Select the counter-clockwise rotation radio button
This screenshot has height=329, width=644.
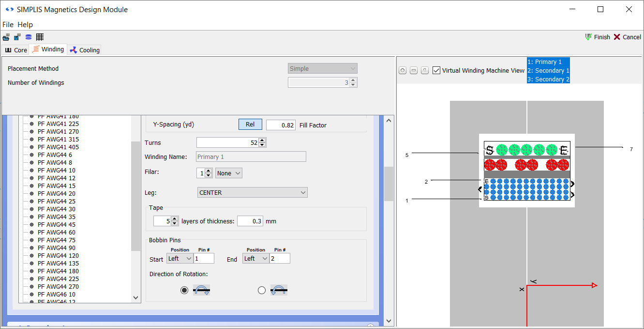[262, 290]
